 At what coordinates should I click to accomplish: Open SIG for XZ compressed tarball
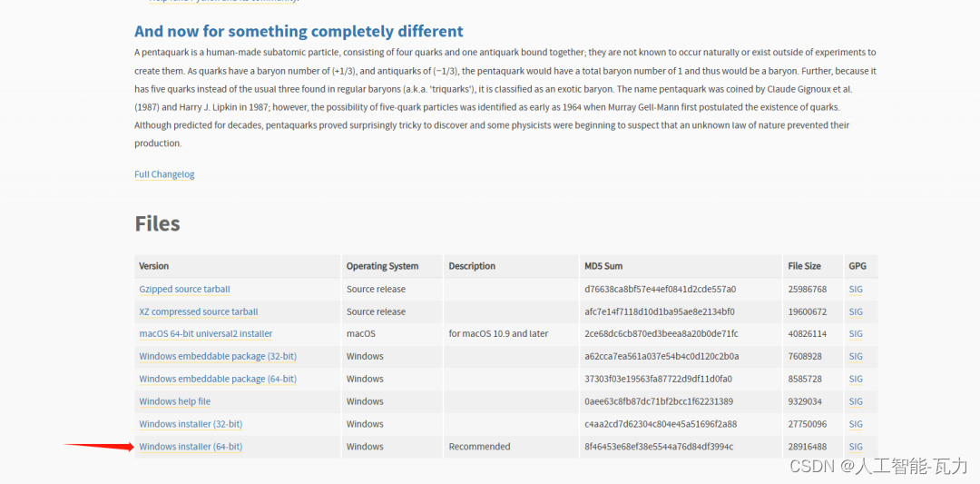coord(856,312)
